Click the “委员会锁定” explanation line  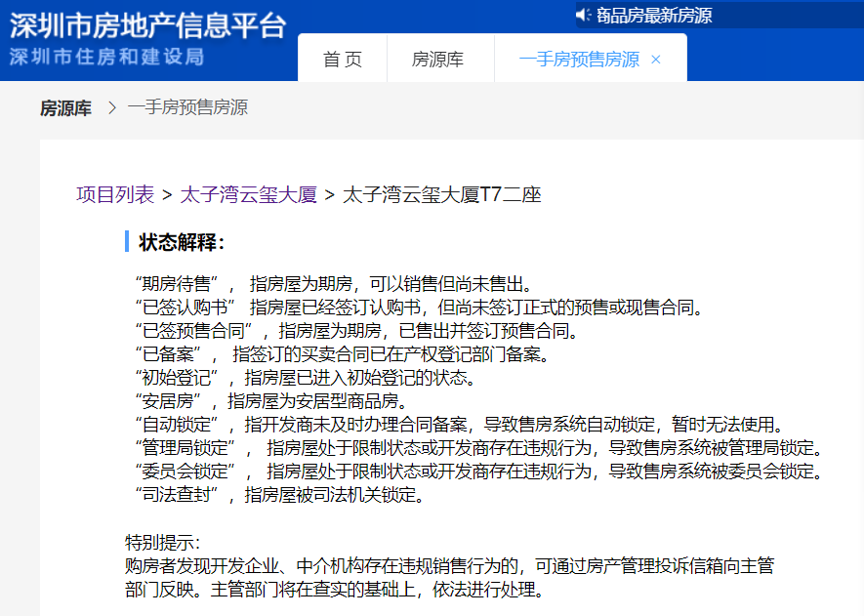[479, 472]
